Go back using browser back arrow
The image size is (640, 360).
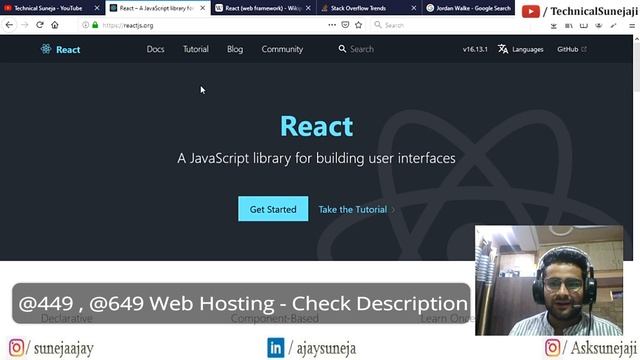[x=9, y=25]
